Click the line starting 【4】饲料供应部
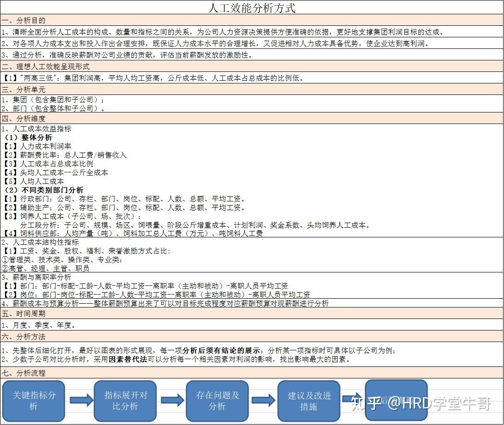Viewport: 504px width, 425px height. (x=134, y=233)
